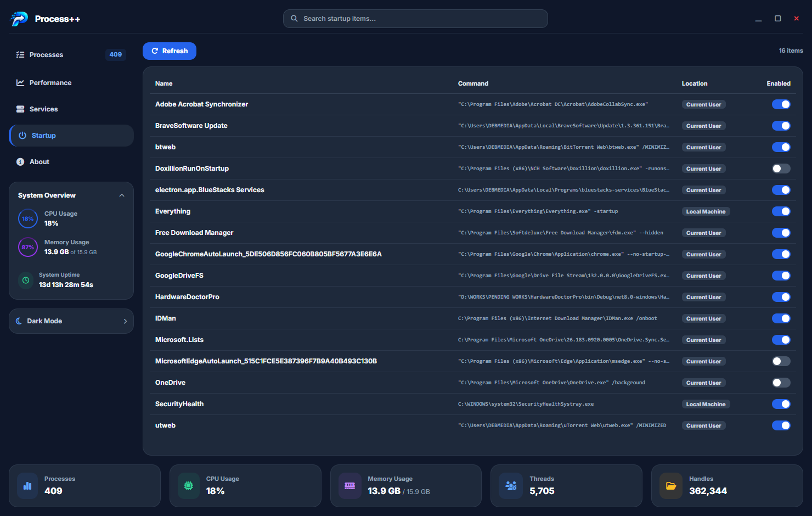Screen dimensions: 812x516
Task: Select the HardwareDoctorPro entry name
Action: coord(187,297)
